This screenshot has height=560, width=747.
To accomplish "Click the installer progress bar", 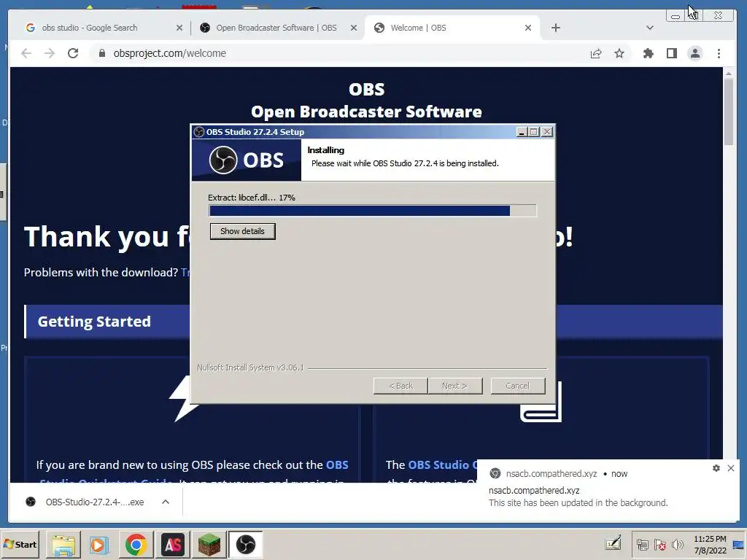I will click(x=373, y=211).
